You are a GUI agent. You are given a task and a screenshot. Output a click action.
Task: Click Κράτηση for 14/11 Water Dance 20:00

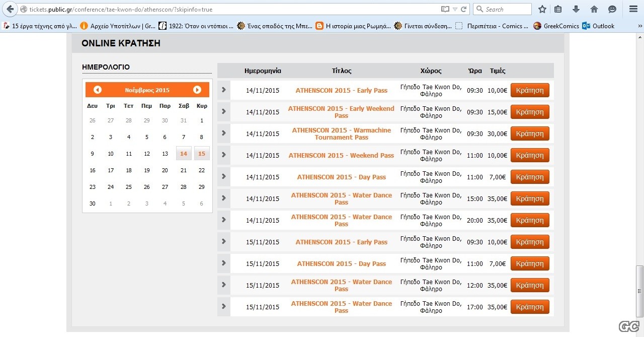(x=530, y=220)
